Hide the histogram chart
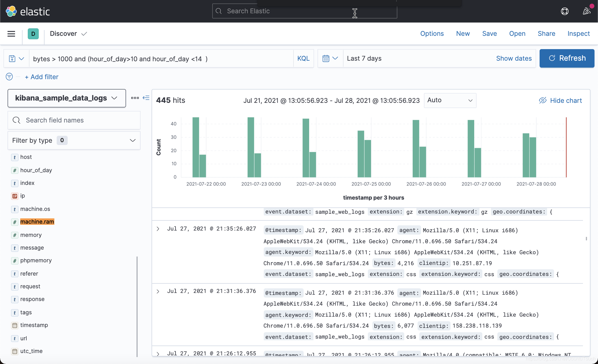598x364 pixels. pos(560,101)
